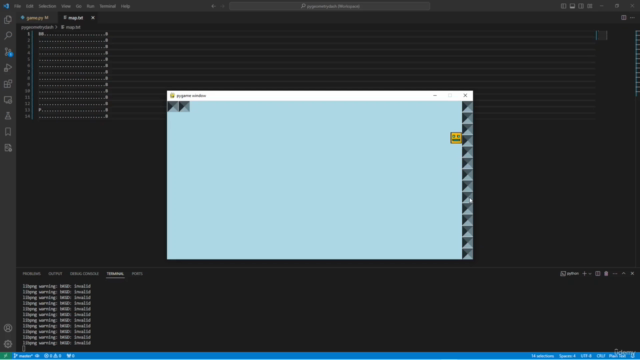Open the Manage gear menu
640x360 pixels.
click(x=8, y=344)
